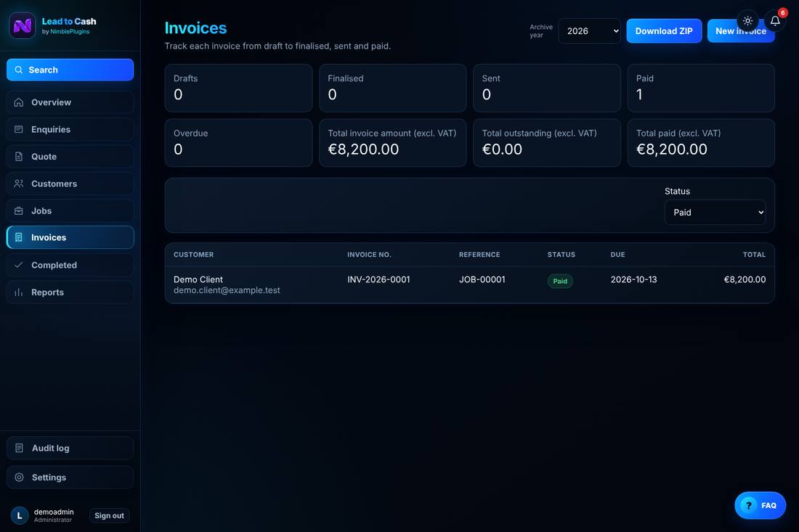Open the Archive year dropdown
The image size is (799, 532).
590,31
